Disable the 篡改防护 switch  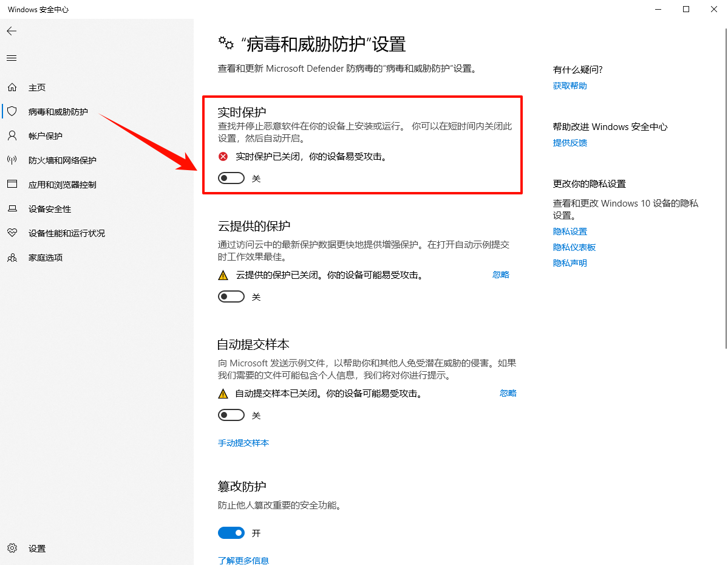click(231, 533)
